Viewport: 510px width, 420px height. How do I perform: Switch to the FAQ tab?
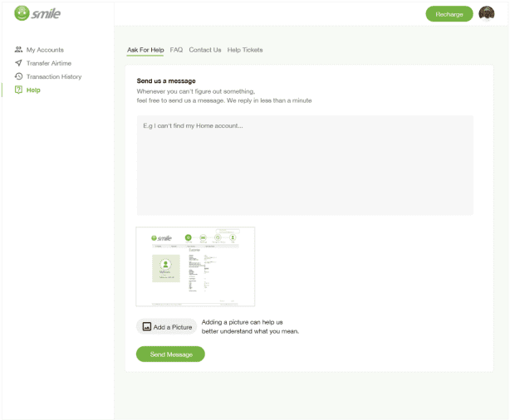(x=176, y=50)
